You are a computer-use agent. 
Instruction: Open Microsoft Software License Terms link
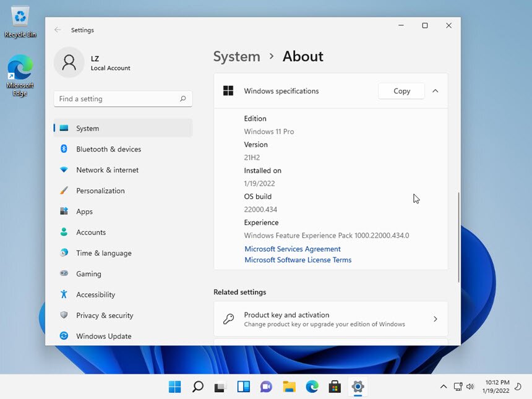tap(298, 260)
